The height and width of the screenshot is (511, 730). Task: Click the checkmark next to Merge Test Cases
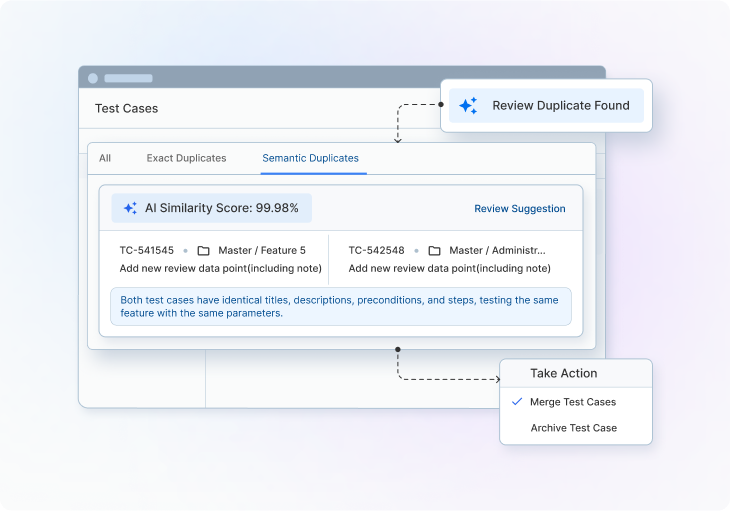pyautogui.click(x=517, y=401)
